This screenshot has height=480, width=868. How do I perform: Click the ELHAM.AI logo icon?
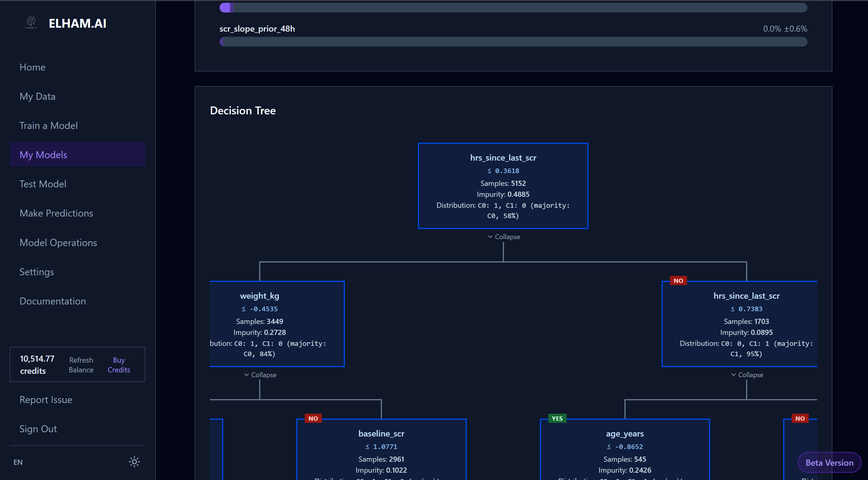(x=31, y=23)
